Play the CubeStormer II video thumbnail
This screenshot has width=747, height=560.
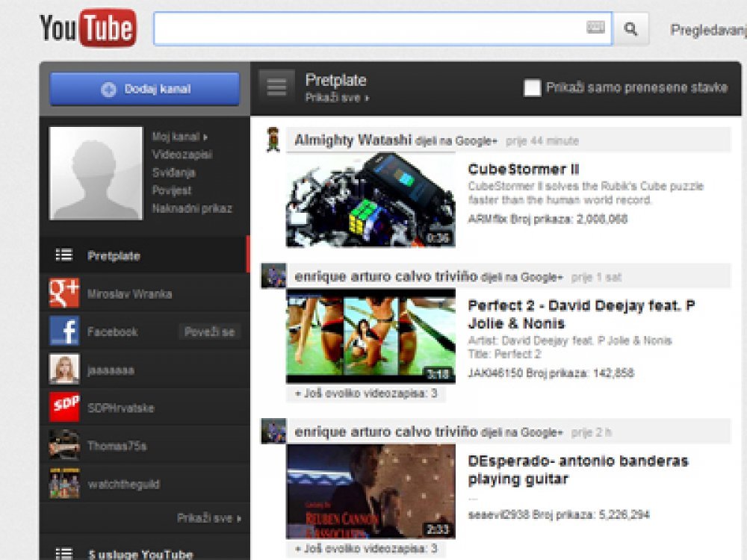coord(371,200)
